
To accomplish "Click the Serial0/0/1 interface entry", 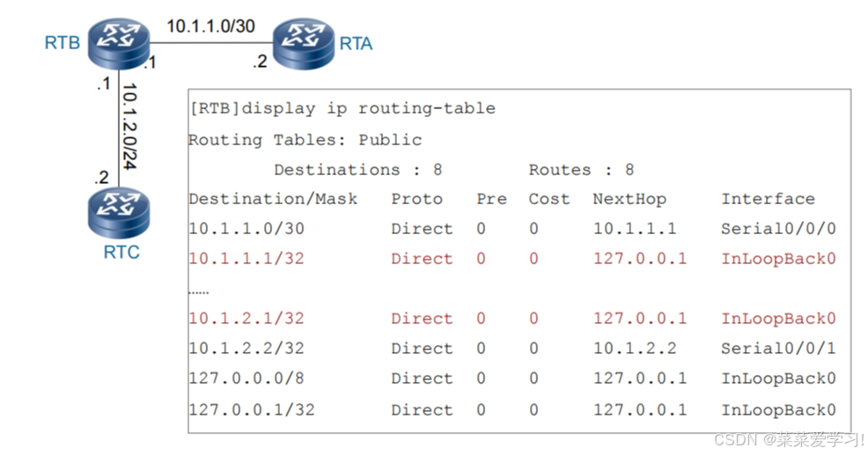I will pos(778,349).
